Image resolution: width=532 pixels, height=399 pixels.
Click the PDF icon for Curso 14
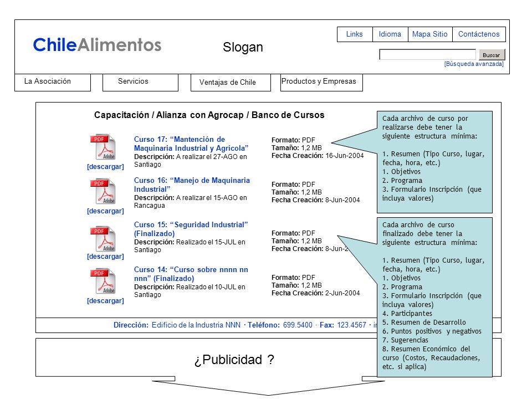pos(103,282)
